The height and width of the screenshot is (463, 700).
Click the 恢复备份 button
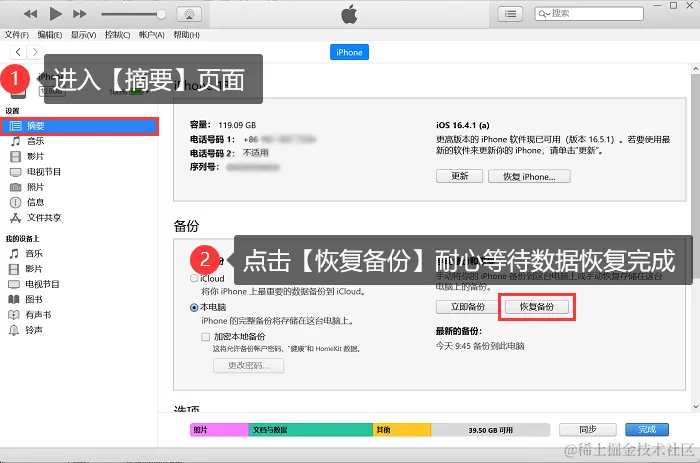click(x=537, y=307)
